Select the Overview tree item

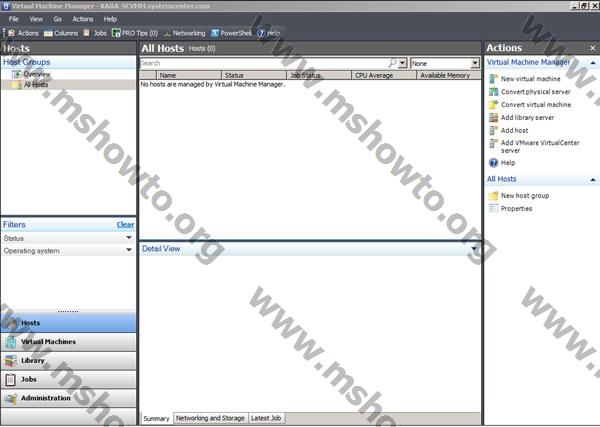point(37,74)
